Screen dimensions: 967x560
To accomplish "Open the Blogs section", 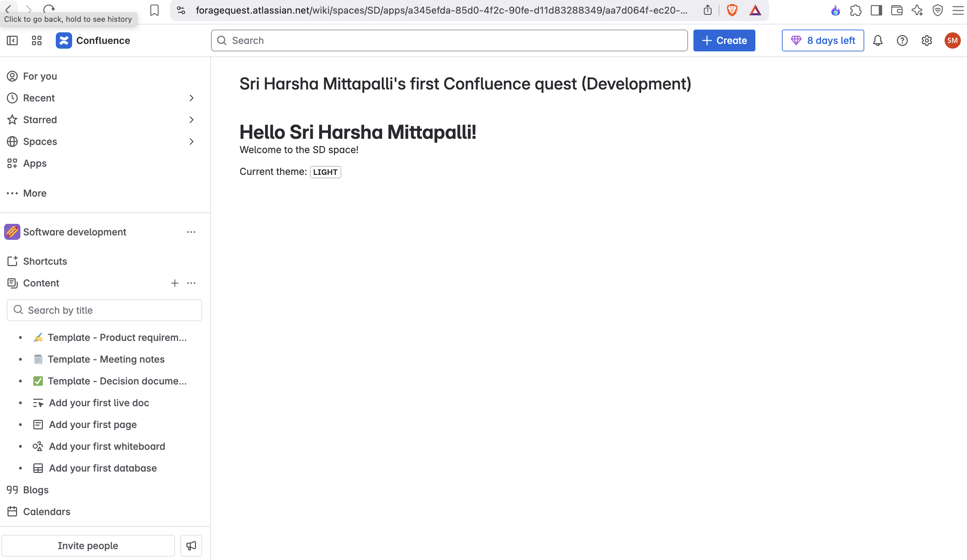I will pos(36,490).
